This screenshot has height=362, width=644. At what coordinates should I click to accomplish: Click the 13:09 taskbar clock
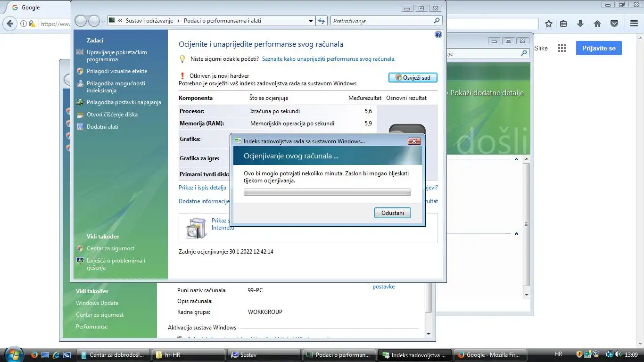(631, 354)
